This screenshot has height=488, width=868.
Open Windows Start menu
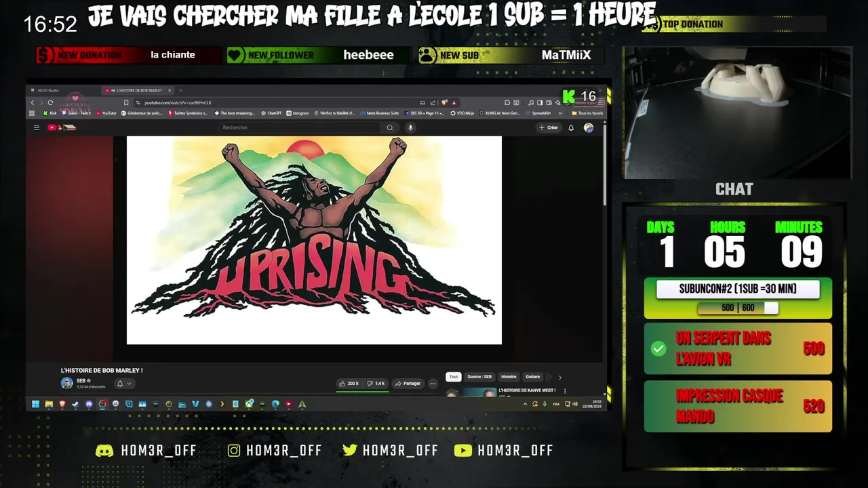[x=35, y=404]
